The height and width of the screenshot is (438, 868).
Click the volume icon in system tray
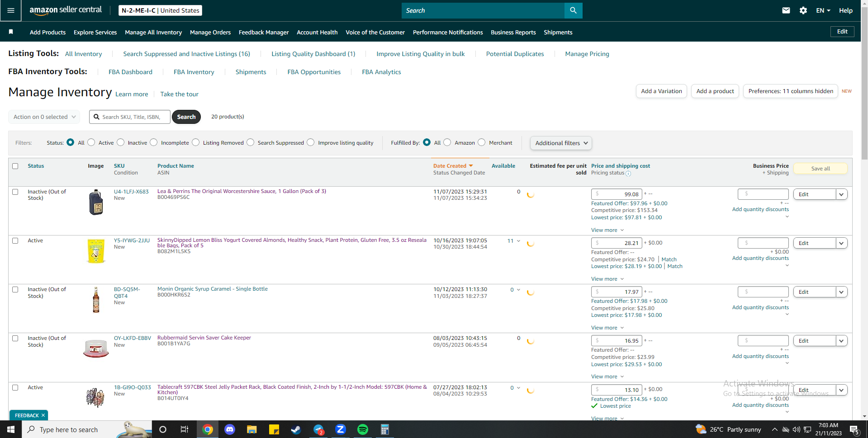[797, 429]
